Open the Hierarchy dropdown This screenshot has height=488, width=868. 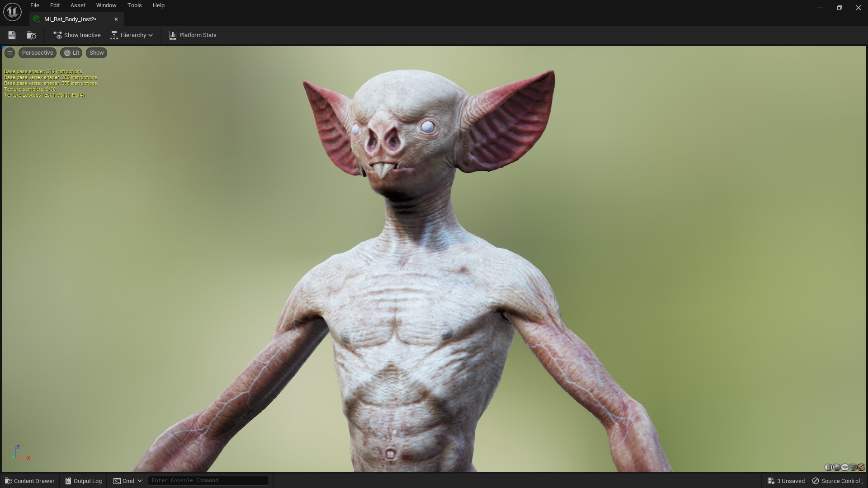click(x=132, y=35)
